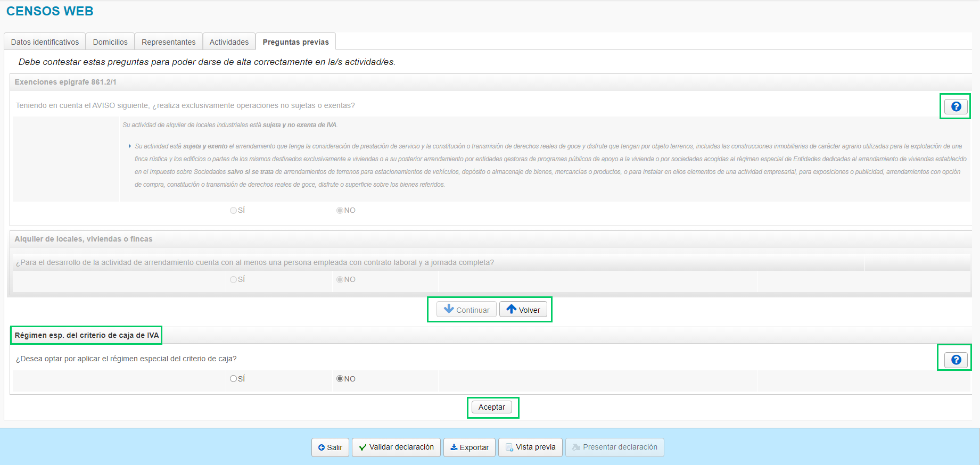980x465 pixels.
Task: Click help icon for exenciones question
Action: (956, 106)
